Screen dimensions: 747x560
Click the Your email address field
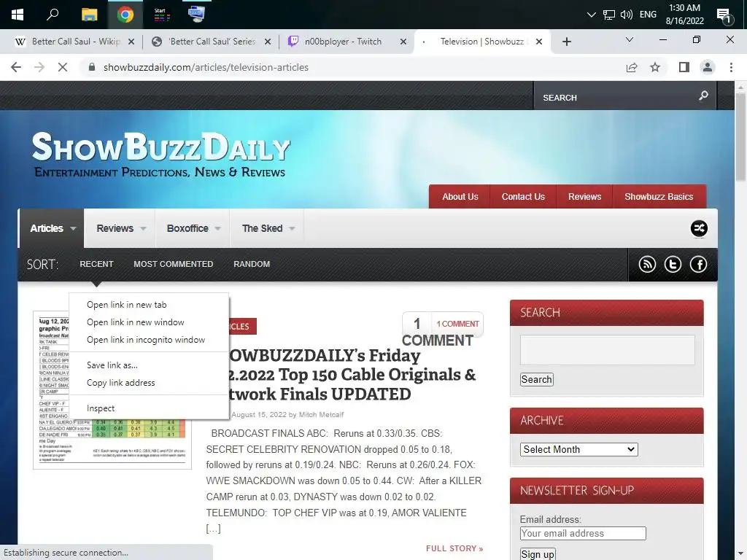[583, 533]
